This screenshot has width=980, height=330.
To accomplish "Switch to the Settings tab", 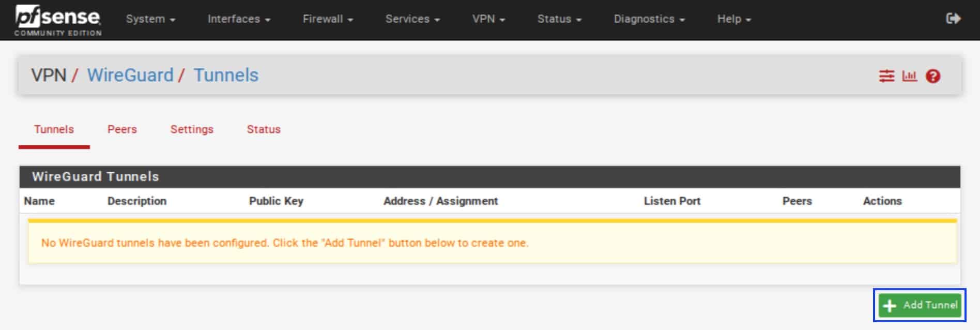I will tap(192, 129).
